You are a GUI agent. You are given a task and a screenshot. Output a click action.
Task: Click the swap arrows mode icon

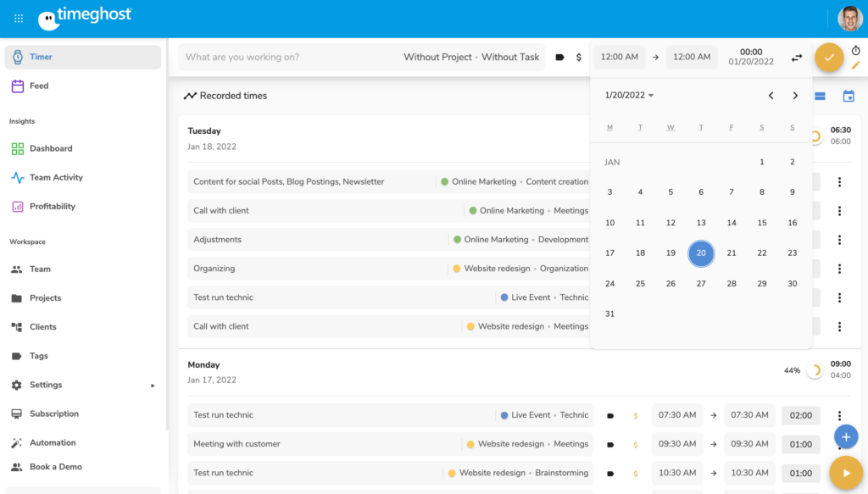tap(797, 58)
